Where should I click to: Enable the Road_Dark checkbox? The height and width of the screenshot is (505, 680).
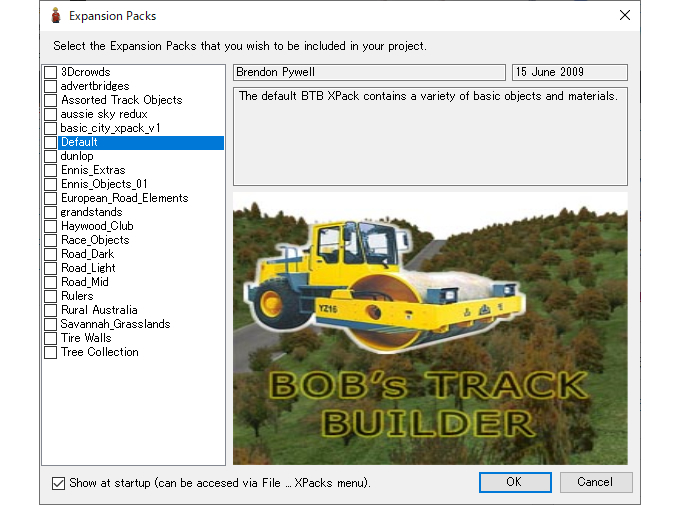[50, 254]
